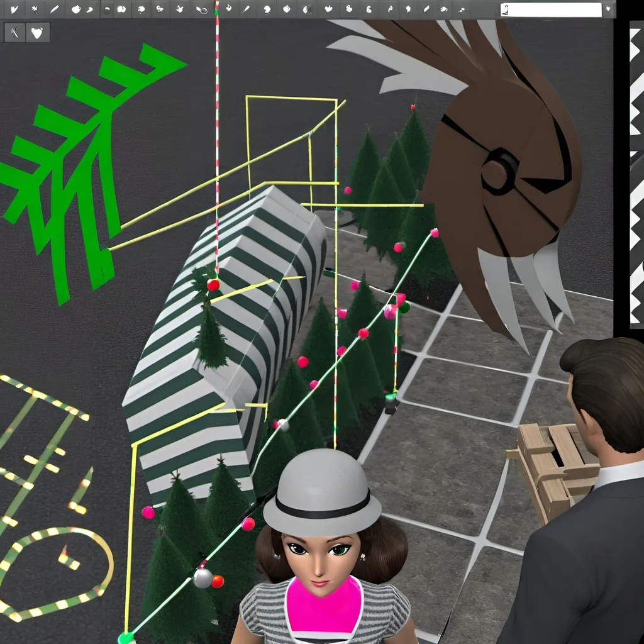Select the crescent blob tool icon
The image size is (644, 644).
click(x=267, y=9)
